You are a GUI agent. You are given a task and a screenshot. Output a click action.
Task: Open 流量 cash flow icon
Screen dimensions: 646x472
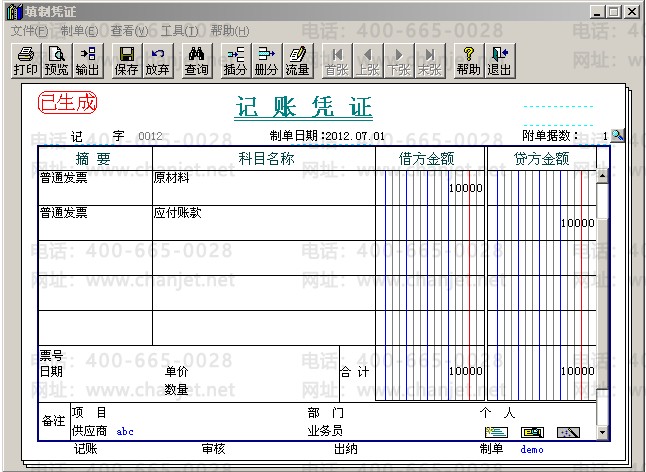point(297,61)
